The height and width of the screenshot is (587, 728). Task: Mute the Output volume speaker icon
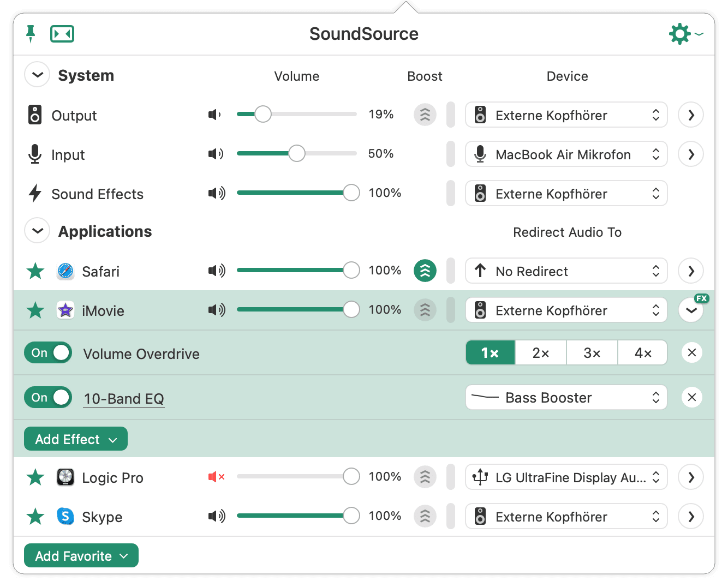[215, 115]
